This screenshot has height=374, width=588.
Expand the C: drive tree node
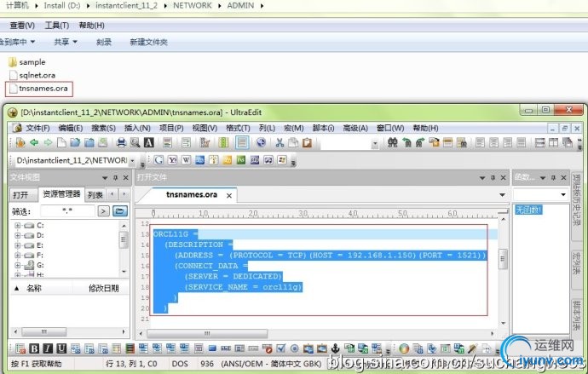[17, 225]
